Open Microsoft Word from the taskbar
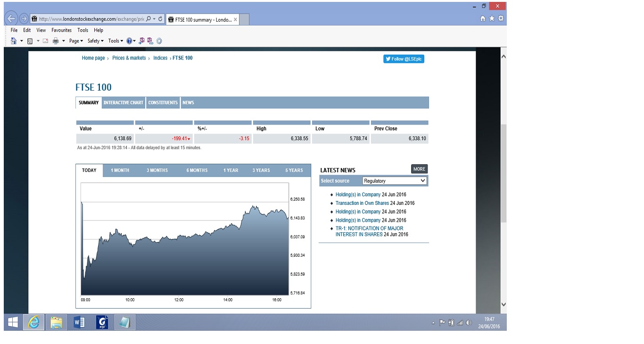 (79, 322)
